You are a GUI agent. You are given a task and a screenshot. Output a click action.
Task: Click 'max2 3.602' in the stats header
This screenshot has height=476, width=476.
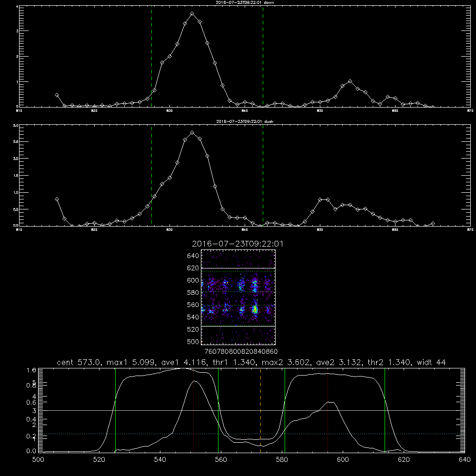286,362
